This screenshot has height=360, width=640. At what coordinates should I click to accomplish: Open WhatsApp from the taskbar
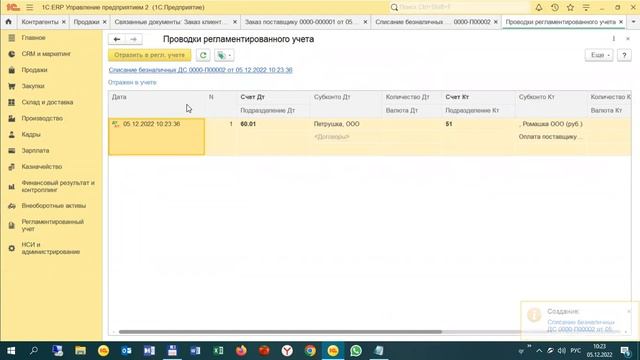pyautogui.click(x=356, y=351)
